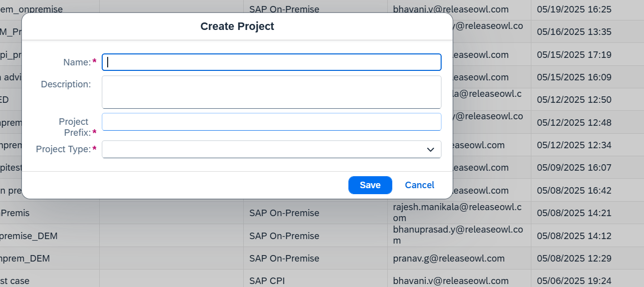Image resolution: width=644 pixels, height=287 pixels.
Task: Click the down chevron icon in Project Type
Action: pos(431,150)
